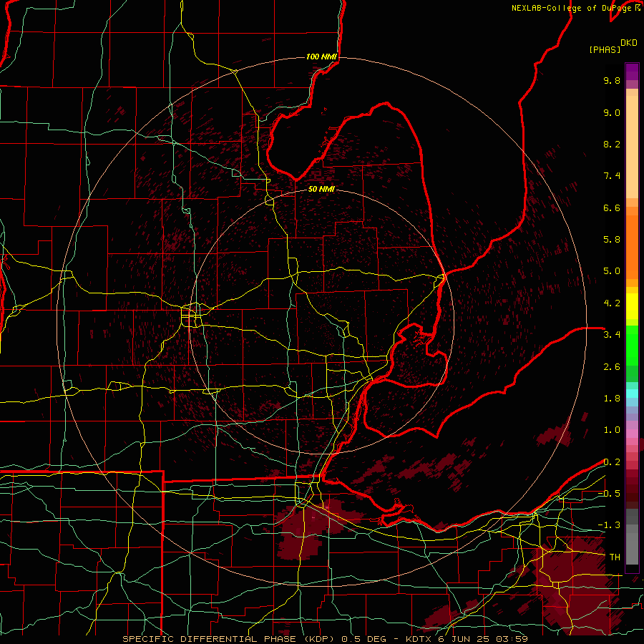Click the 9.0 scale value
Viewport: 644px width, 644px height.
[x=612, y=112]
